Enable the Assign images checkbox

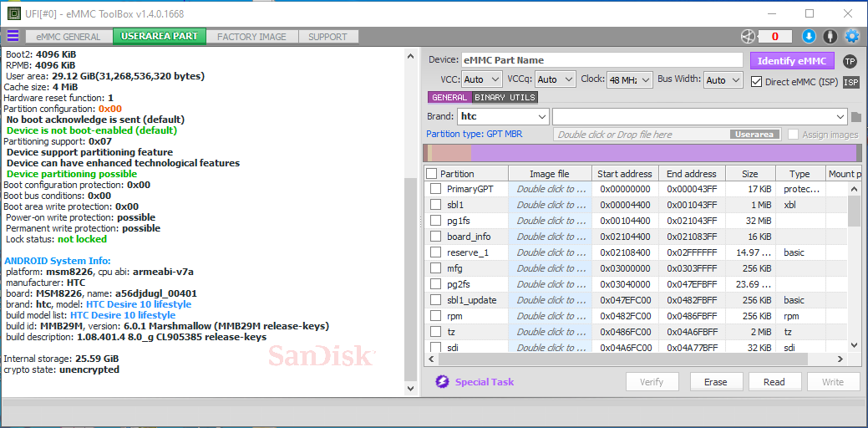click(x=793, y=135)
